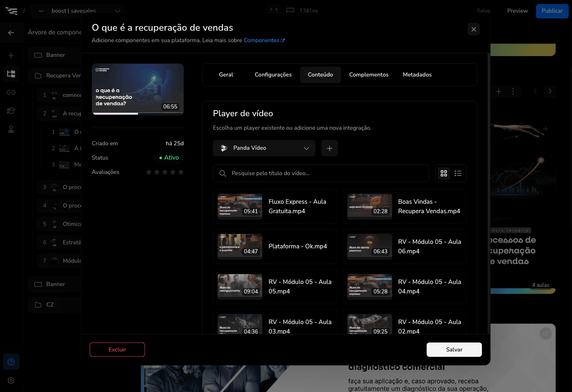Go to previous slide arrow in background
The height and width of the screenshot is (392, 572).
pos(535,92)
